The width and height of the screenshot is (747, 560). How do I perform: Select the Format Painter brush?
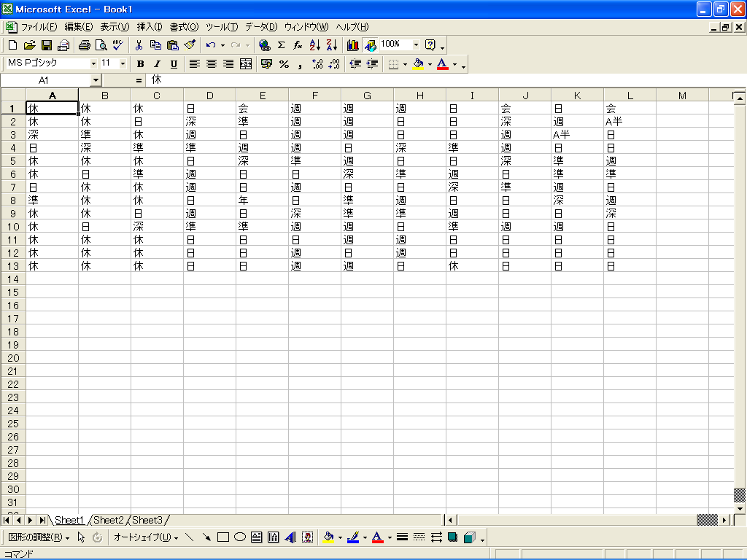(x=190, y=45)
